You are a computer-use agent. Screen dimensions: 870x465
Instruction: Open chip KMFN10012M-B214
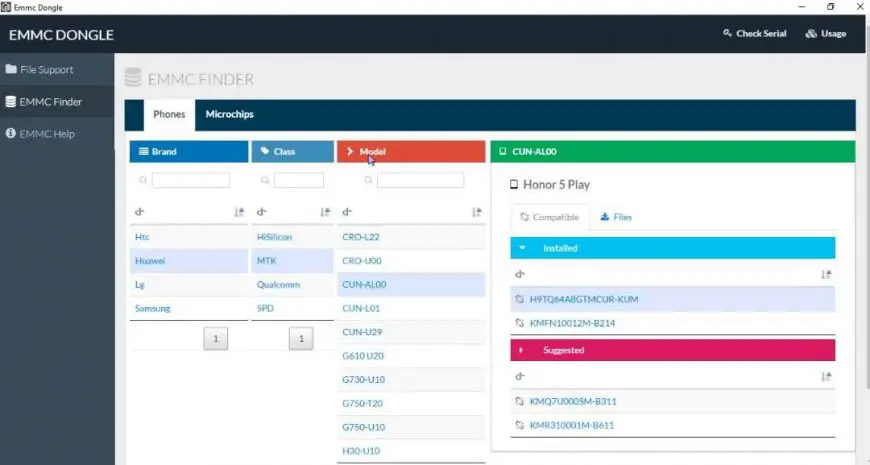[x=572, y=324]
